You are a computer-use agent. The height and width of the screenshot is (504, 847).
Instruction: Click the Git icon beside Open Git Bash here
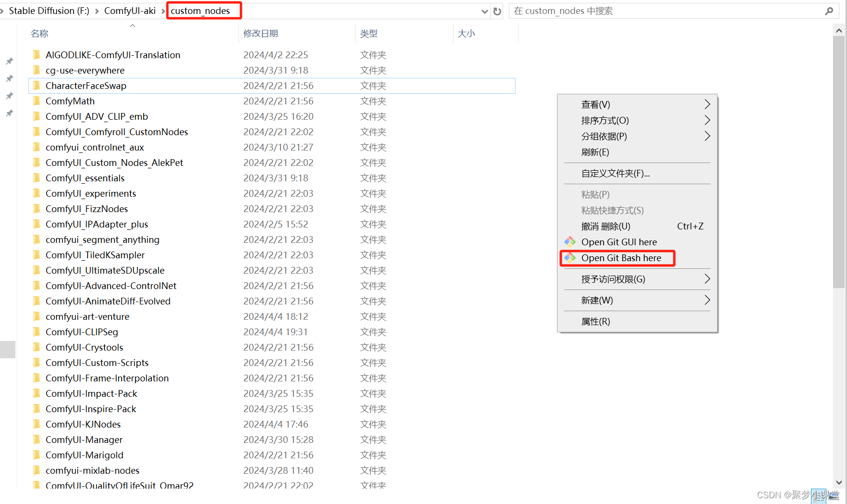(570, 258)
